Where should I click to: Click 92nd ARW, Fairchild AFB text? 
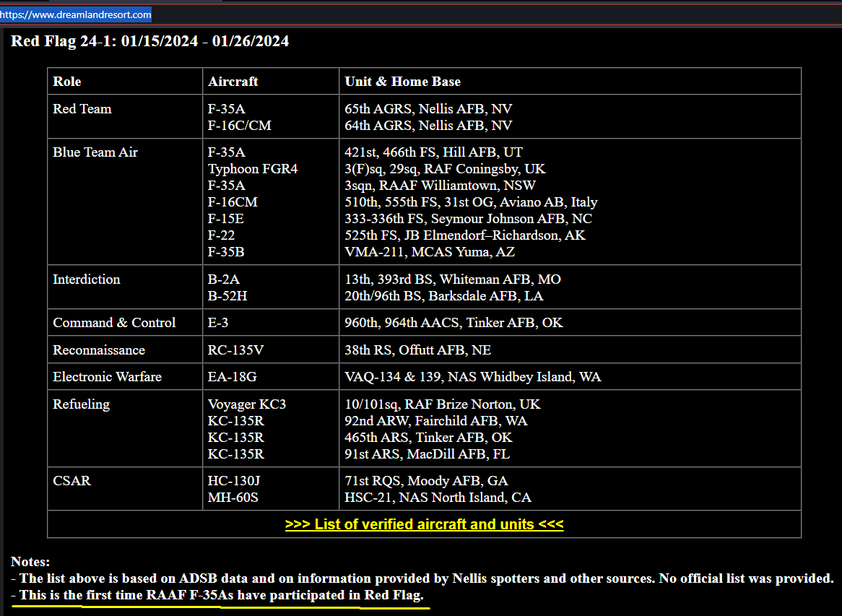click(436, 421)
